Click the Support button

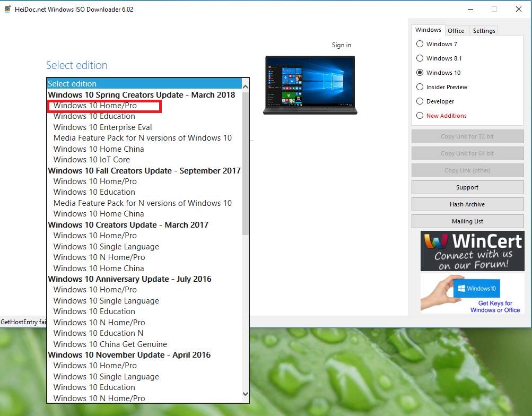(467, 187)
